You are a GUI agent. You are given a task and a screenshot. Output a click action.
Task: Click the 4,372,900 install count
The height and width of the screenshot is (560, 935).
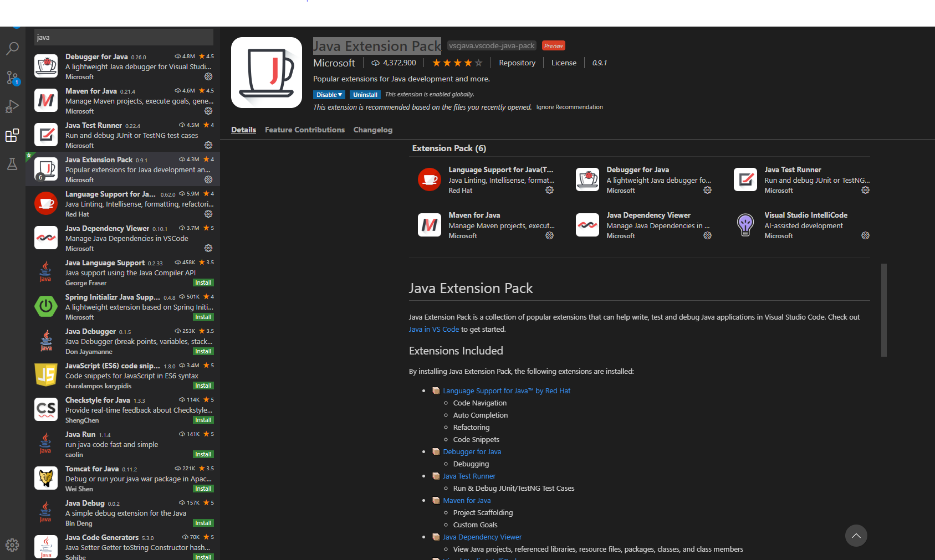click(394, 63)
